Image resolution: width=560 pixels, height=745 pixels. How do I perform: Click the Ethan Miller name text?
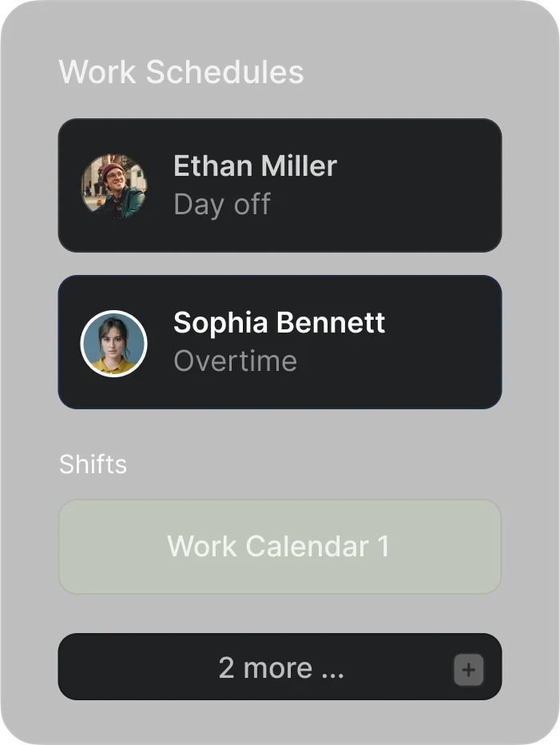click(255, 166)
